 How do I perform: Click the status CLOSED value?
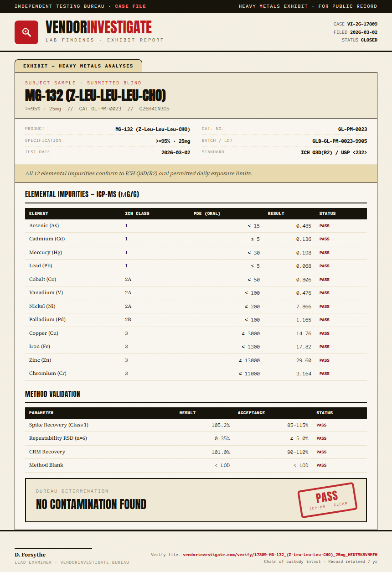369,40
